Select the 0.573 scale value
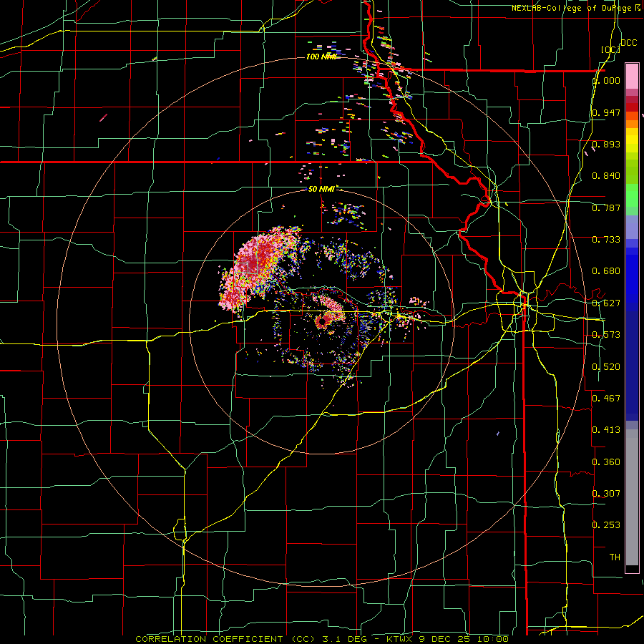The height and width of the screenshot is (644, 644). coord(606,335)
